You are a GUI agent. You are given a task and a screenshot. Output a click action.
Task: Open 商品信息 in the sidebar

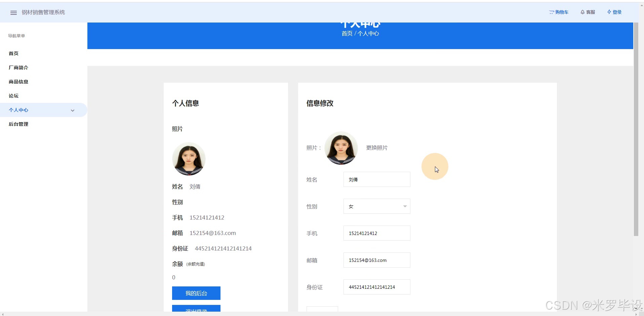(18, 82)
